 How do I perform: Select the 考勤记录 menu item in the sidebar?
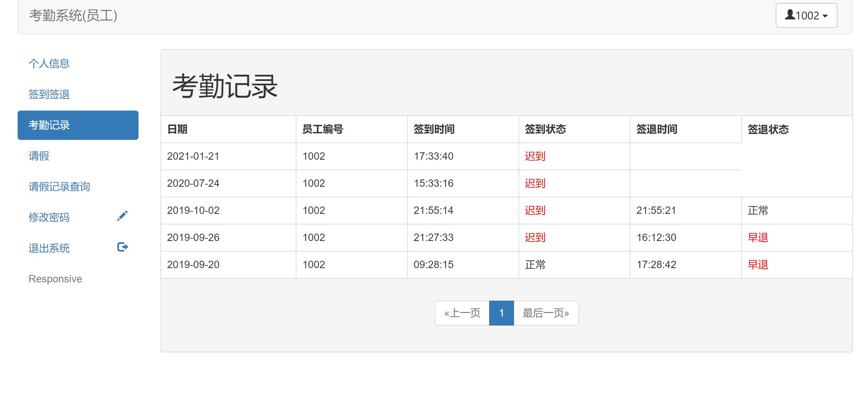point(49,125)
